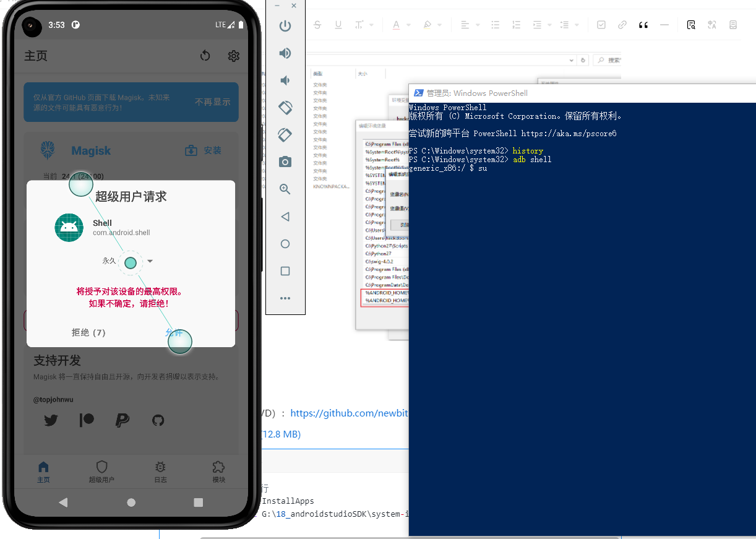Click 大小 column header in File Explorer
Image resolution: width=756 pixels, height=539 pixels.
[x=362, y=74]
